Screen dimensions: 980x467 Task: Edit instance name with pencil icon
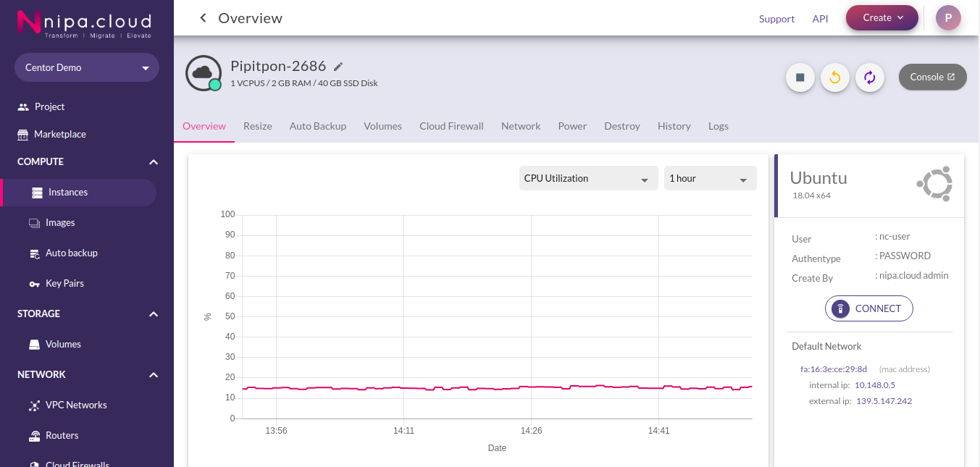coord(338,67)
